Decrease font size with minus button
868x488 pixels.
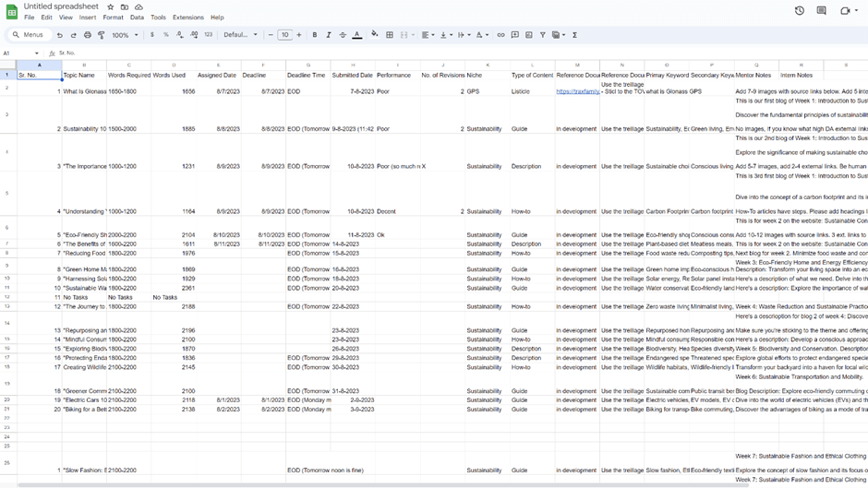tap(271, 35)
